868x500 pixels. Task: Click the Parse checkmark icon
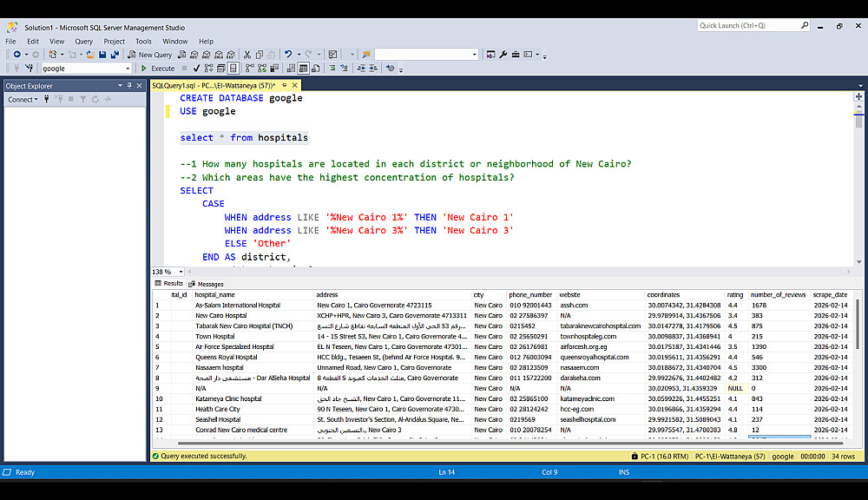tap(197, 68)
